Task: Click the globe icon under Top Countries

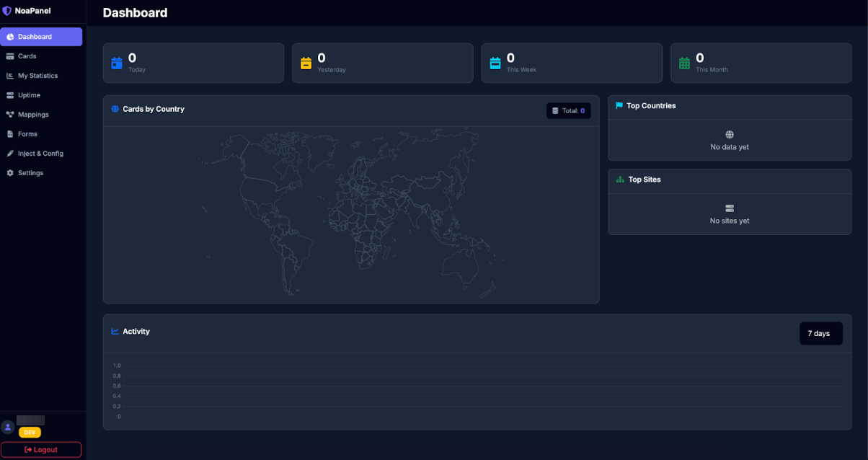Action: (730, 135)
